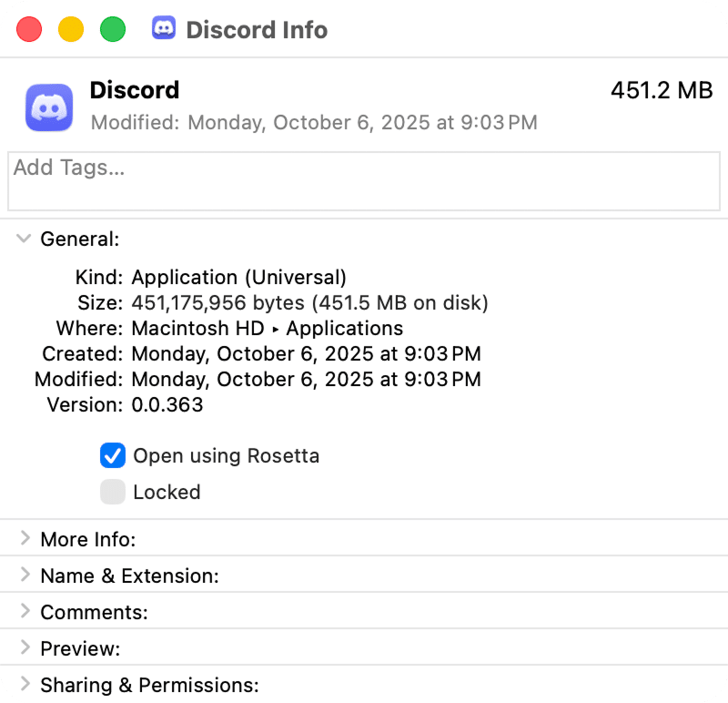Viewport: 728px width, 703px height.
Task: Click the General disclosure chevron
Action: [x=23, y=239]
